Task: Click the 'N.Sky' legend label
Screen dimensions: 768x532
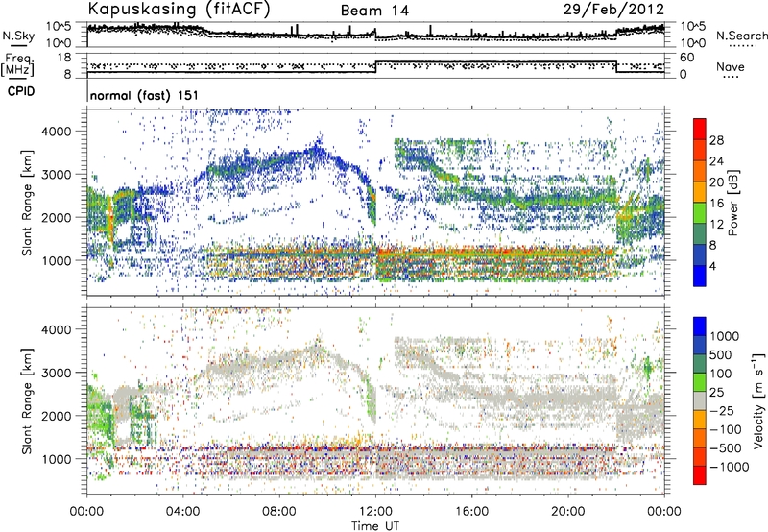Action: tap(18, 36)
